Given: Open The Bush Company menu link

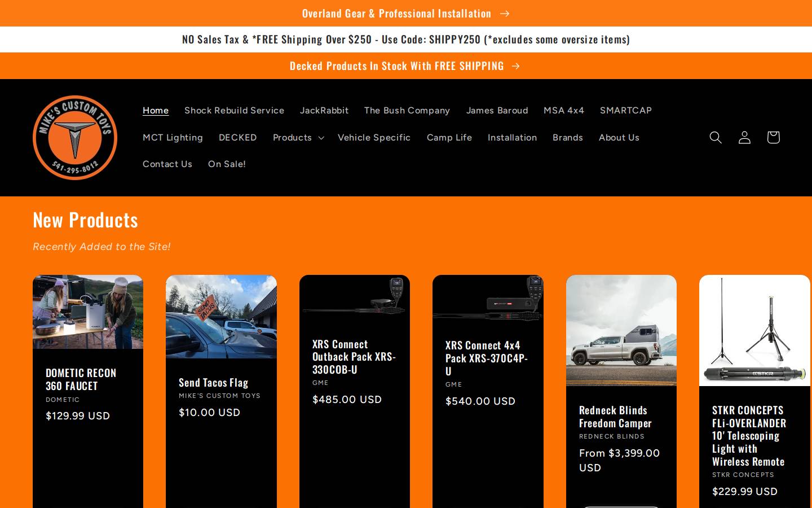Looking at the screenshot, I should point(407,111).
